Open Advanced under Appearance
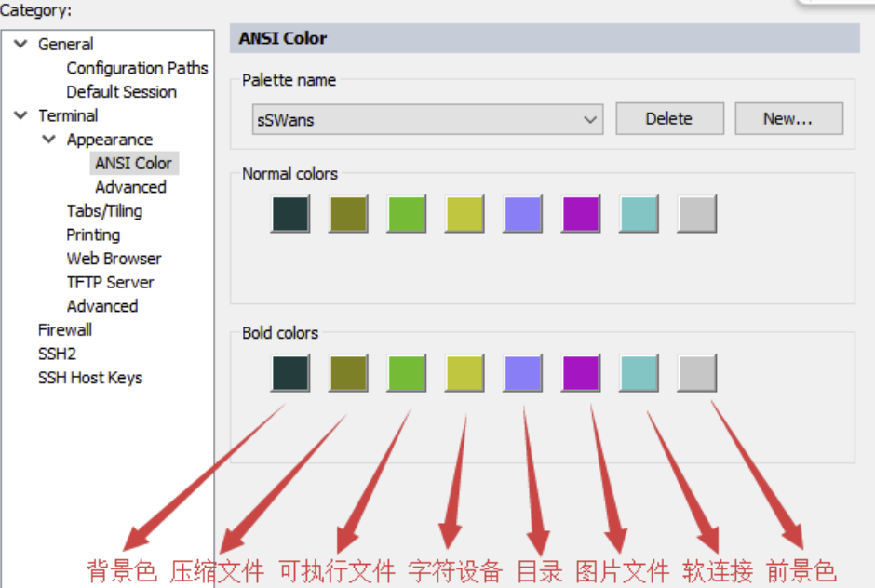The width and height of the screenshot is (875, 588). 130,187
